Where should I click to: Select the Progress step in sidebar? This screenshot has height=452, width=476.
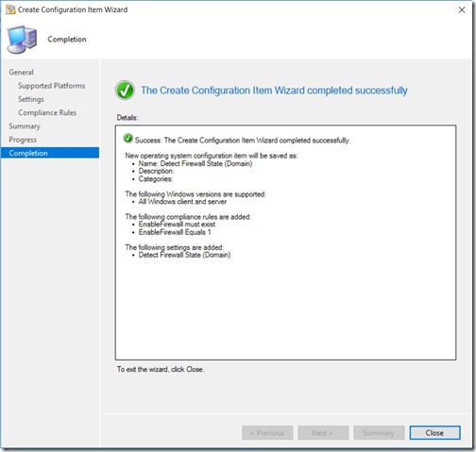(x=23, y=140)
